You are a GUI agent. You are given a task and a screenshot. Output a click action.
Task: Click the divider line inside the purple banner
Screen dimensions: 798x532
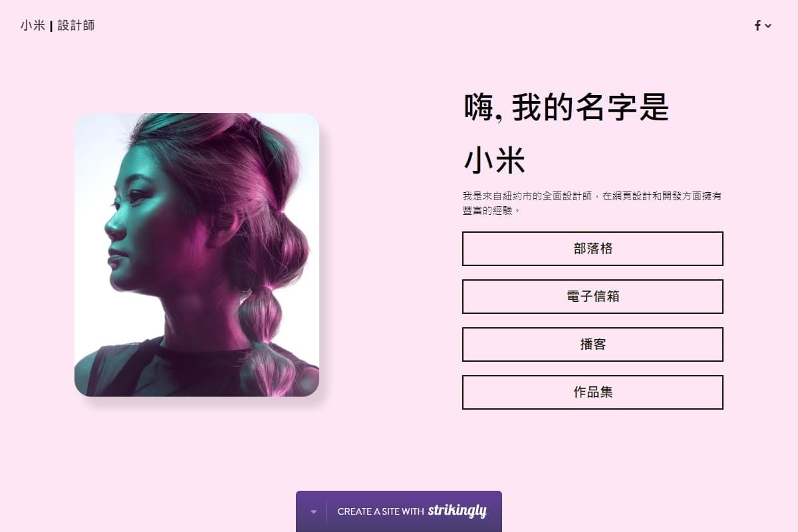(x=327, y=512)
